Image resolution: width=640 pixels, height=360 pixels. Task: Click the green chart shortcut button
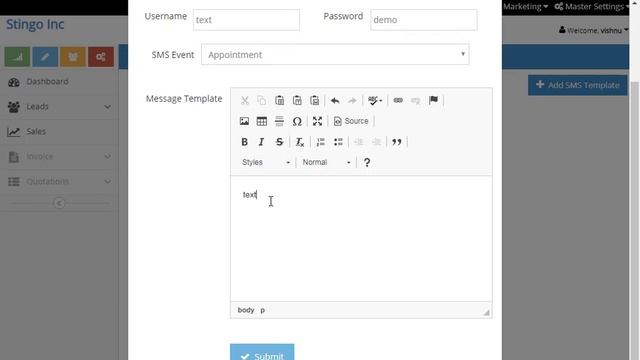pyautogui.click(x=17, y=57)
